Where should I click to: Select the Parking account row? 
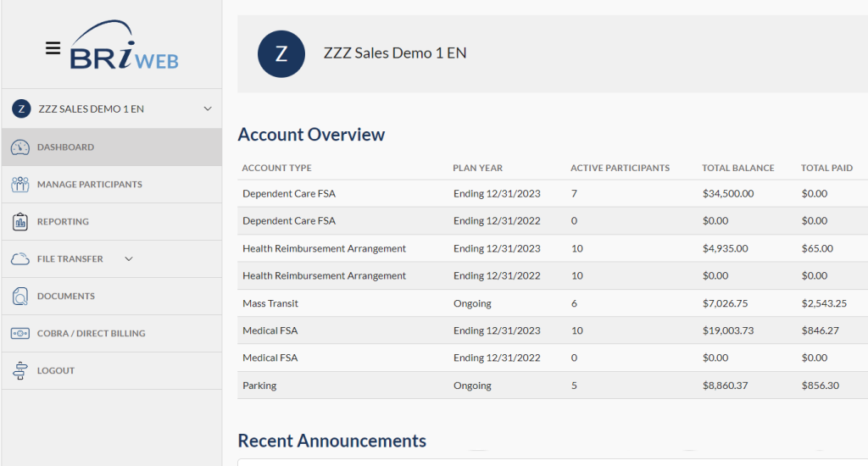pos(259,386)
